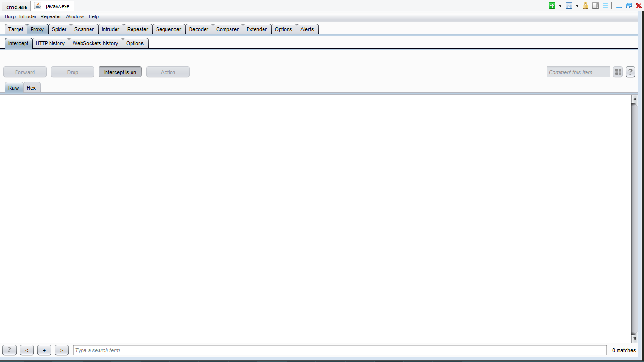
Task: Click the Drop button
Action: pyautogui.click(x=73, y=72)
